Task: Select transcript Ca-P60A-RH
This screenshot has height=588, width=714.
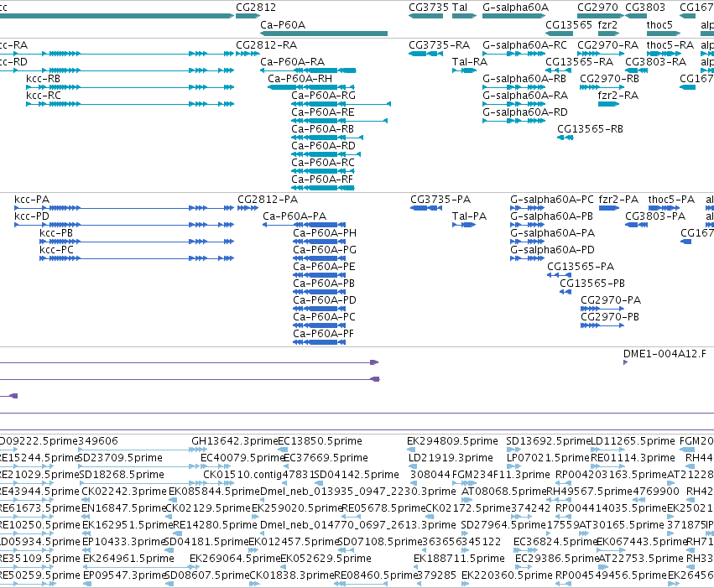Action: click(x=300, y=79)
